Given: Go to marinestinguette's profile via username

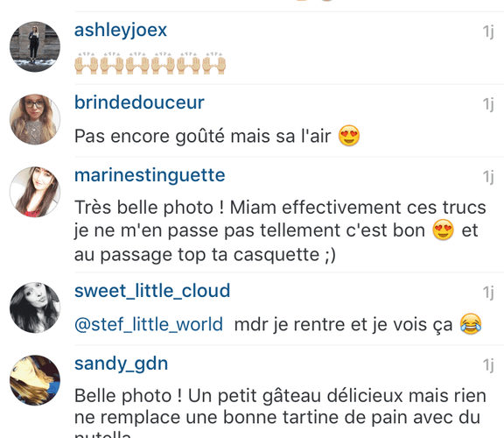Looking at the screenshot, I should point(150,176).
